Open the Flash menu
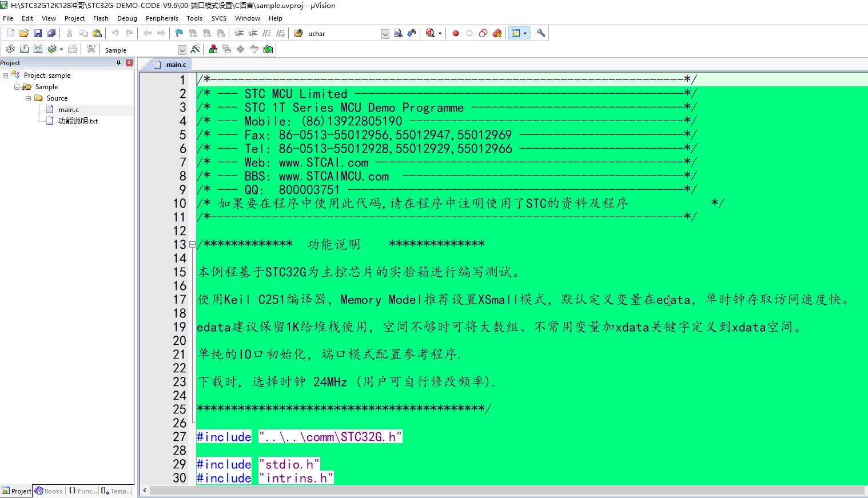The image size is (868, 498). click(x=101, y=18)
